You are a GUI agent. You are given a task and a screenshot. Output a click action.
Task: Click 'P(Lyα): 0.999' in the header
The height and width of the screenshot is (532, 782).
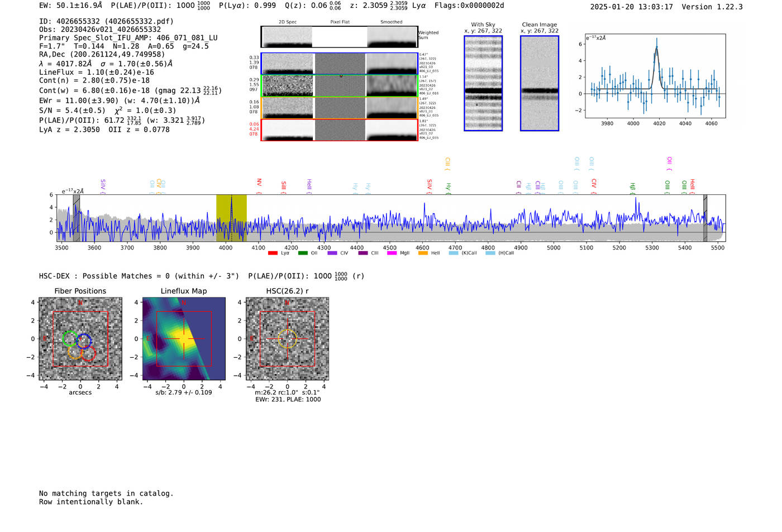(247, 6)
